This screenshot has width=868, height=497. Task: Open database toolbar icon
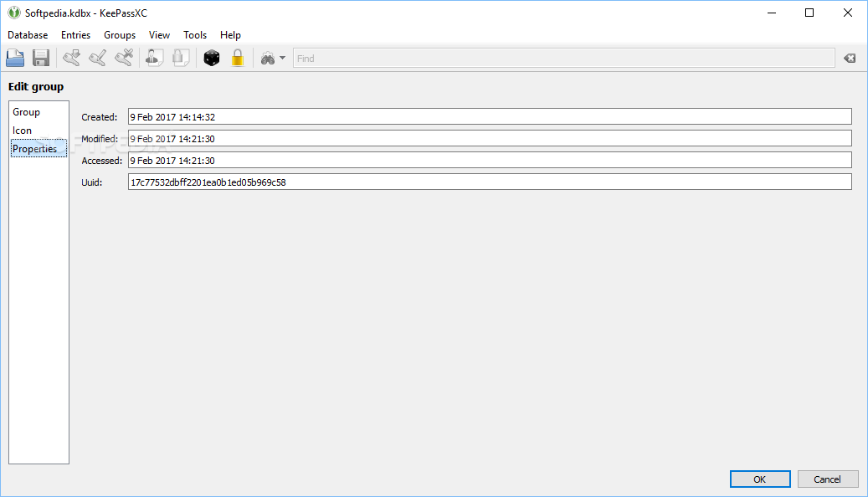(x=15, y=58)
